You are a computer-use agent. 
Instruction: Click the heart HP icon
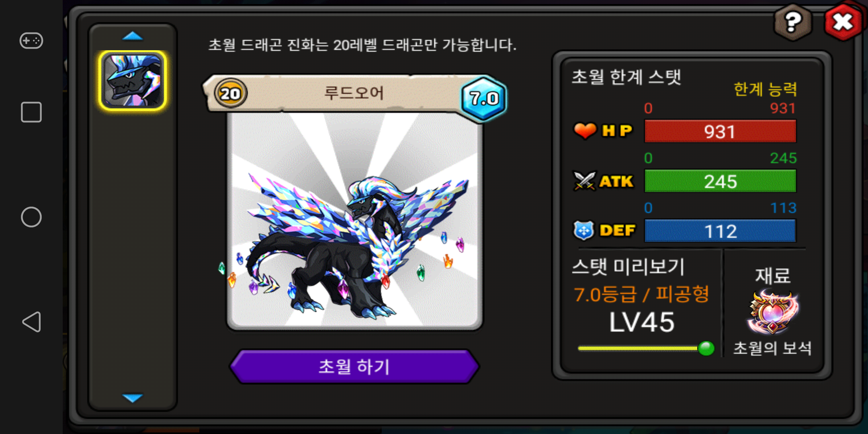pos(585,131)
